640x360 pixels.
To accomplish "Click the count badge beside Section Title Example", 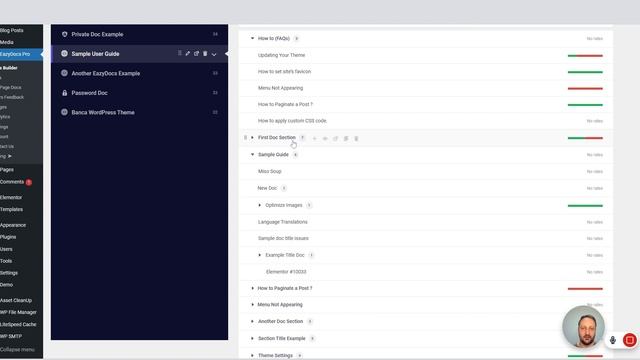I will pos(312,338).
